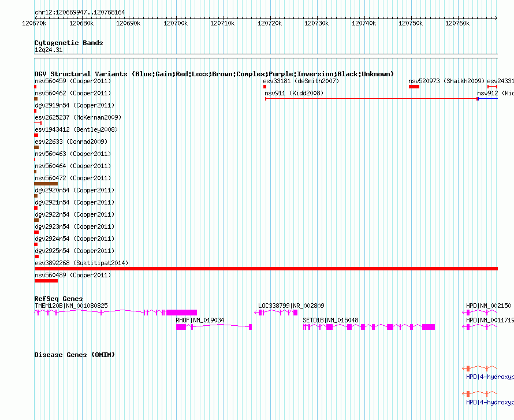Click the 120750k ruler tick label
This screenshot has height=420, width=514.
[x=411, y=23]
